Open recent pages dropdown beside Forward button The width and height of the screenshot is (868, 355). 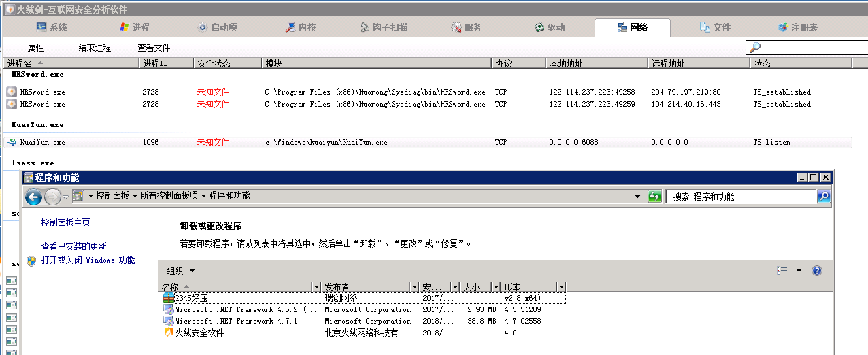[65, 197]
